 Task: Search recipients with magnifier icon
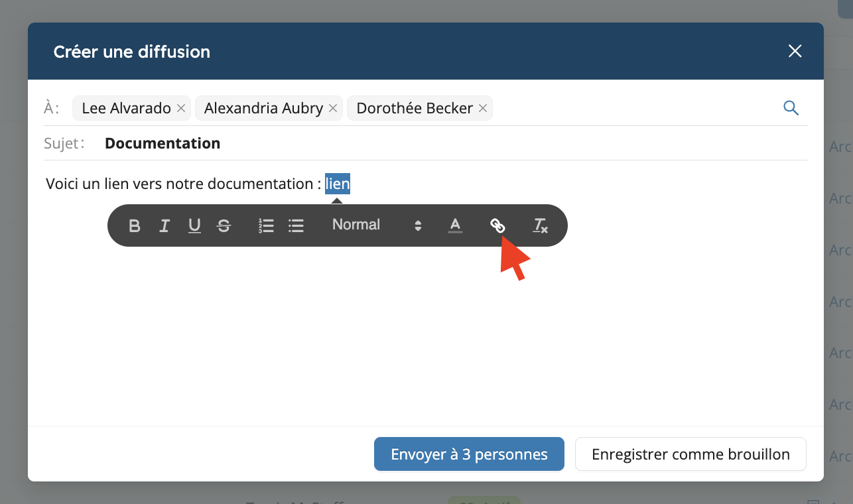[791, 108]
